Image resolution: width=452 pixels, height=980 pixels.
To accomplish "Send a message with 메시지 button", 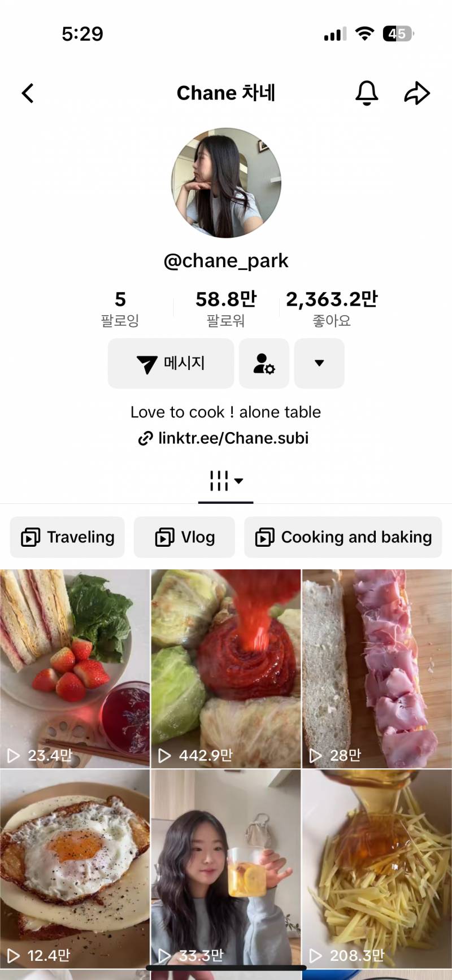I will tap(171, 363).
